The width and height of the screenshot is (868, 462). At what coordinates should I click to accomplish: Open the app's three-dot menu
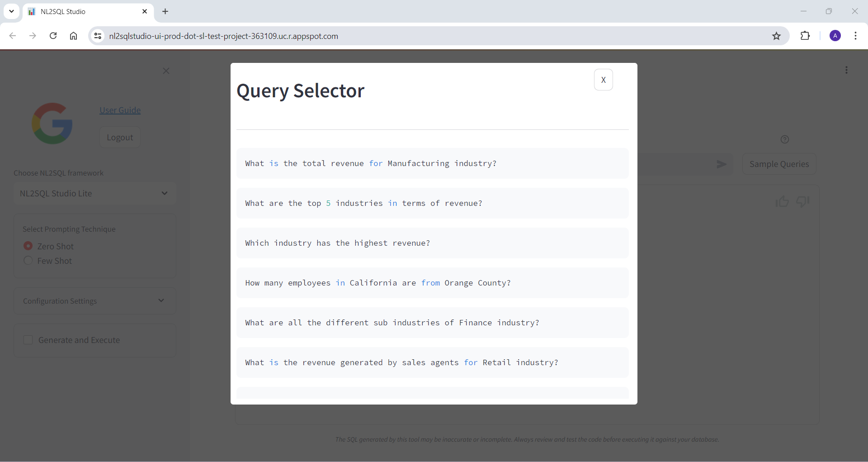846,70
